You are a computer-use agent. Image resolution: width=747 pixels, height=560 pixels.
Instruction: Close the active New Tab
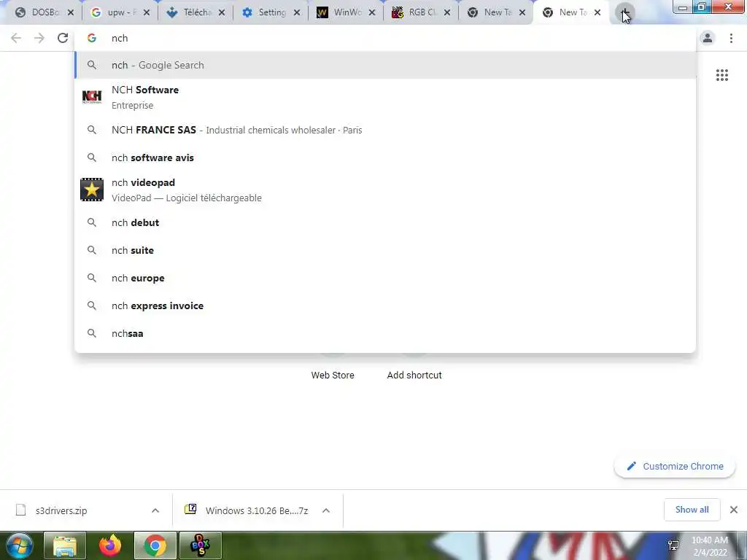597,13
